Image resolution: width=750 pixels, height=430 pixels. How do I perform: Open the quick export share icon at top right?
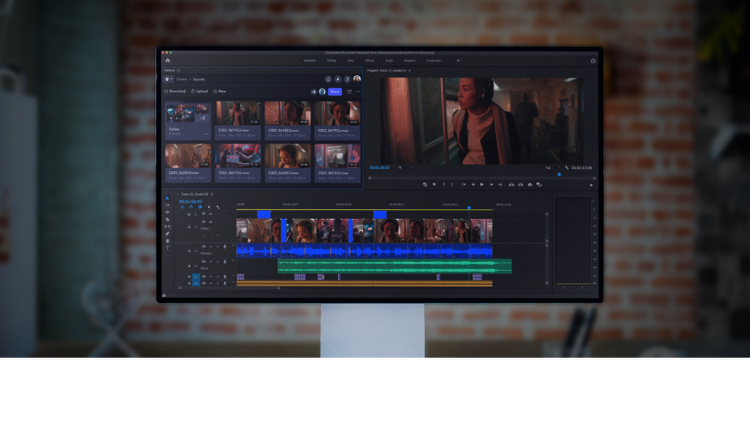(593, 61)
